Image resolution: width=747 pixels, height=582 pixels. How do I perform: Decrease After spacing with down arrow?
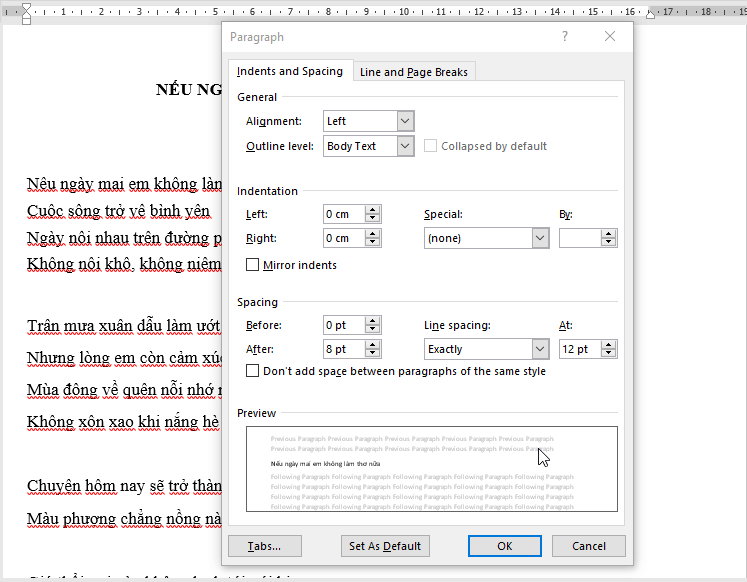373,353
